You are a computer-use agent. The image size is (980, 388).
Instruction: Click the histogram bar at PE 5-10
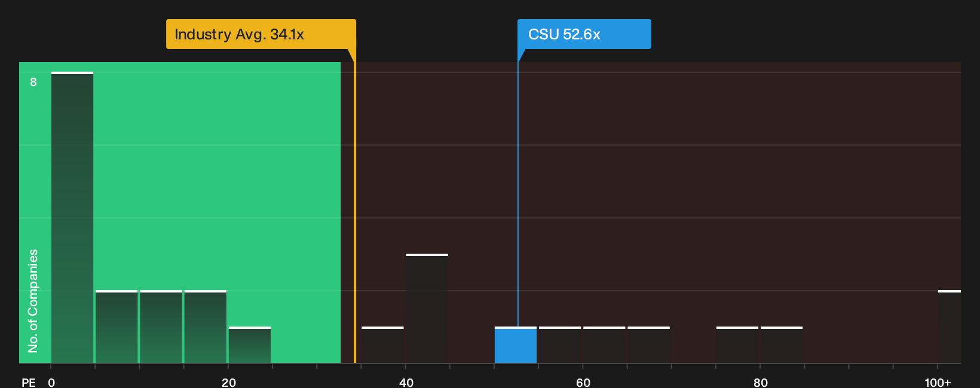(x=117, y=327)
